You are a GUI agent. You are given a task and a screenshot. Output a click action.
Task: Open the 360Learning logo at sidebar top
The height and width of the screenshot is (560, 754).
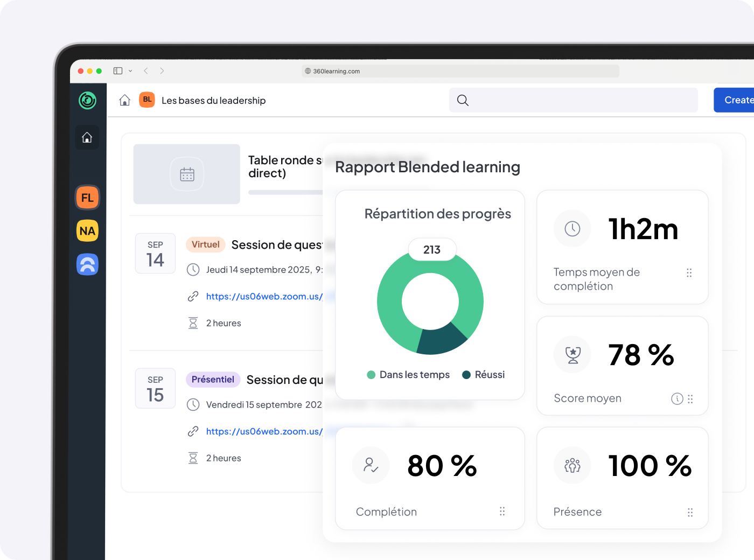click(x=87, y=100)
